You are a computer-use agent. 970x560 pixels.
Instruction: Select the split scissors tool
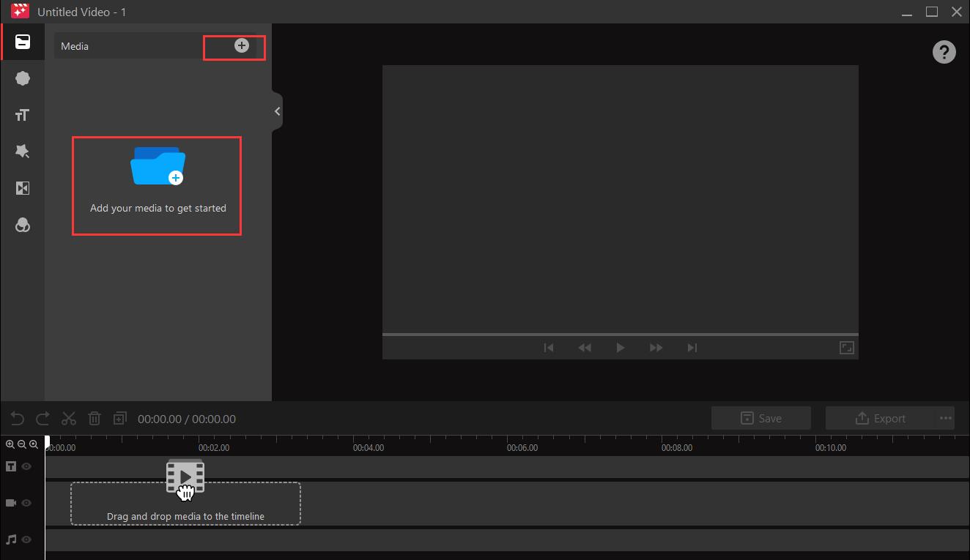click(x=69, y=418)
